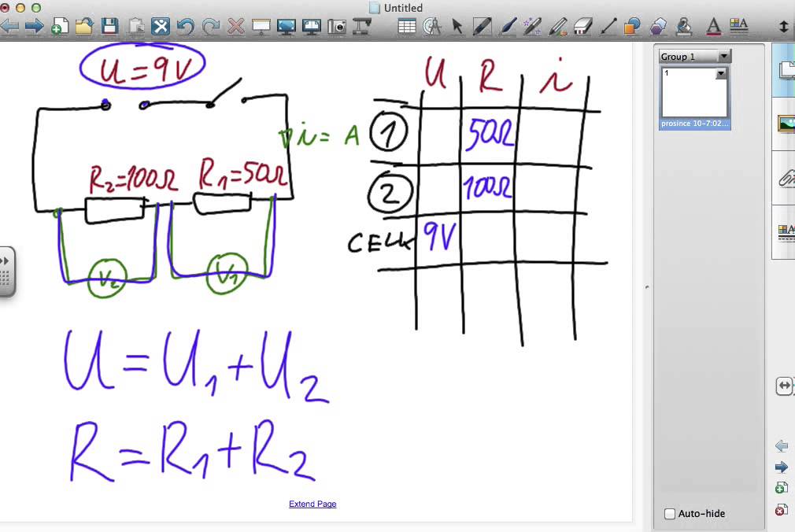This screenshot has width=795, height=532.
Task: Click the Untitled document title
Action: [403, 8]
